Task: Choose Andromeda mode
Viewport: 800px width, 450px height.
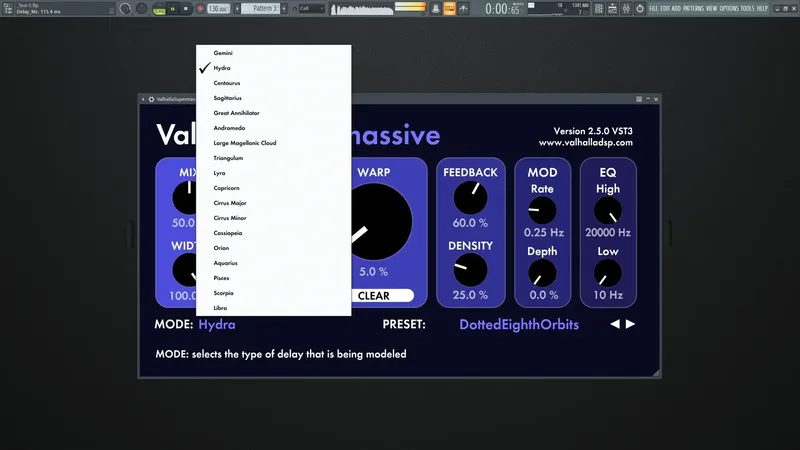Action: click(273, 128)
